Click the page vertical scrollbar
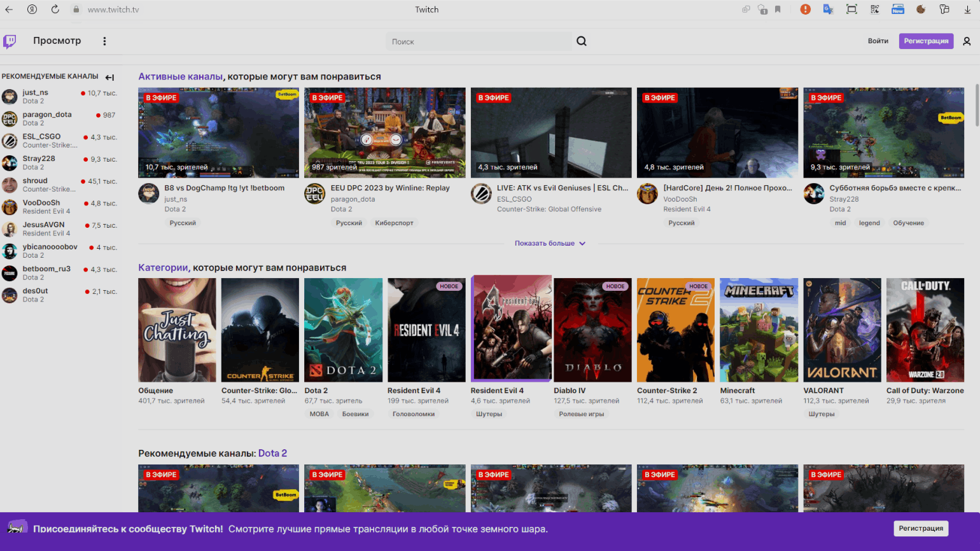The height and width of the screenshot is (551, 980). pos(977,105)
